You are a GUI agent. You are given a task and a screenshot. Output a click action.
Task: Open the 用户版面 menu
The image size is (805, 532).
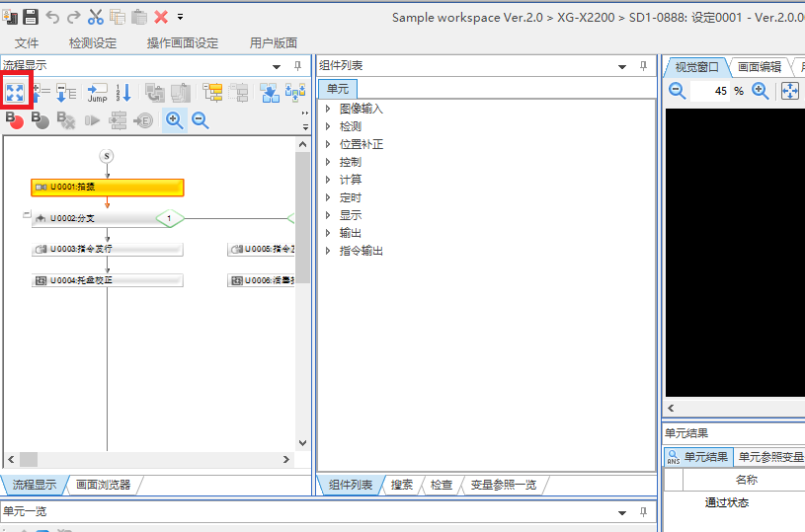274,43
